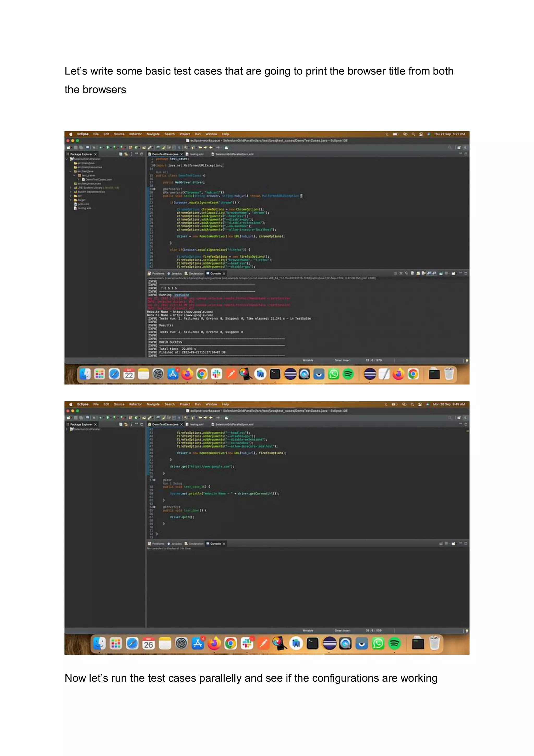Collapse the src/test/java folder in upper explorer
Viewport: 534px width, 756px height.
point(70,171)
